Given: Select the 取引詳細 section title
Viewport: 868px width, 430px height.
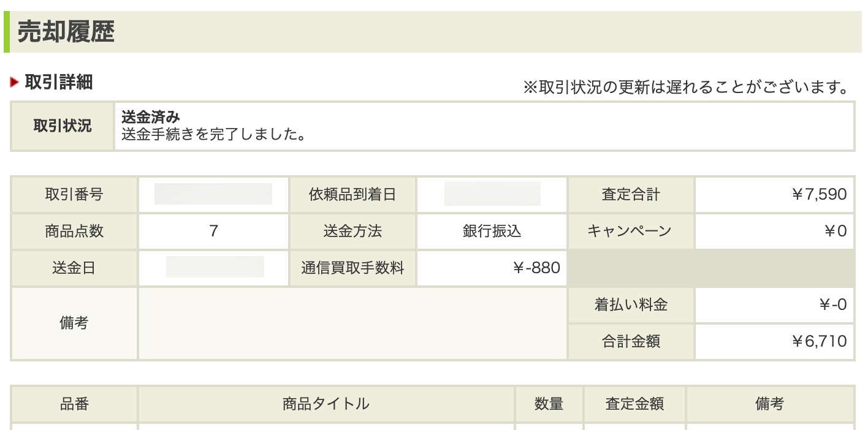Looking at the screenshot, I should [59, 82].
